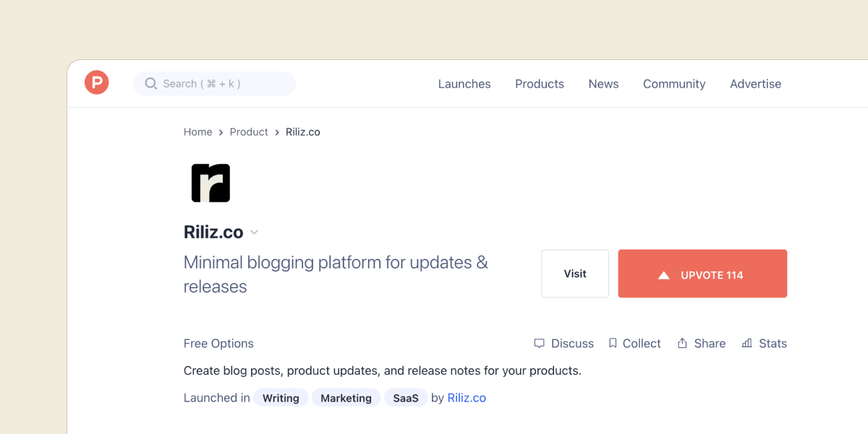Click the Riliz.co breadcrumb entry
The image size is (868, 434).
tap(303, 132)
